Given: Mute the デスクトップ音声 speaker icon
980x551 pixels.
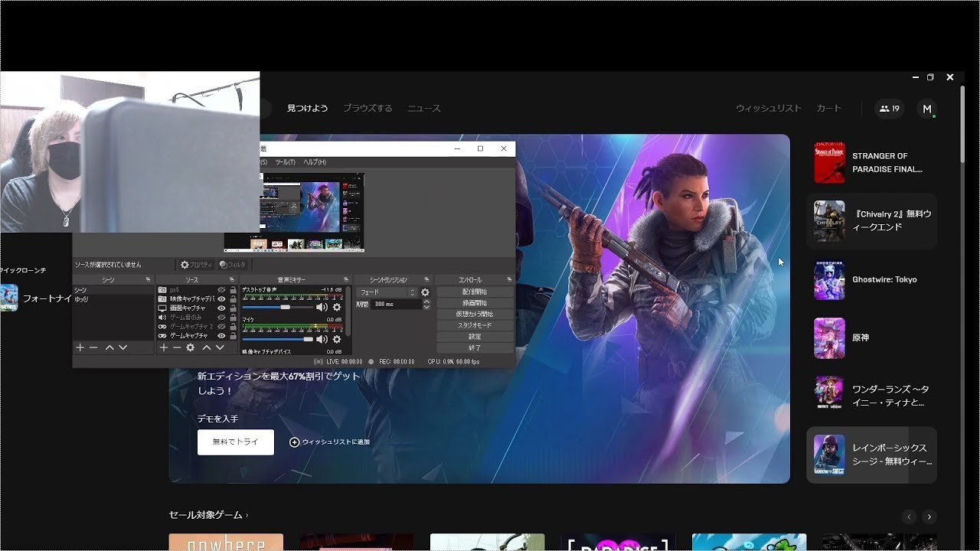Looking at the screenshot, I should (322, 307).
